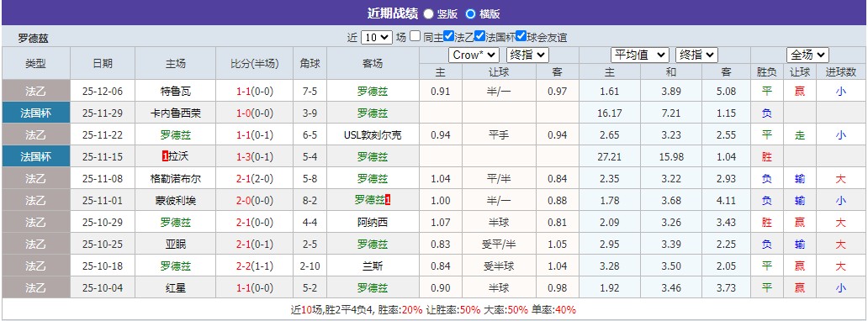The height and width of the screenshot is (321, 868).
Task: Click the 近期战绩 title bar
Action: 434,13
